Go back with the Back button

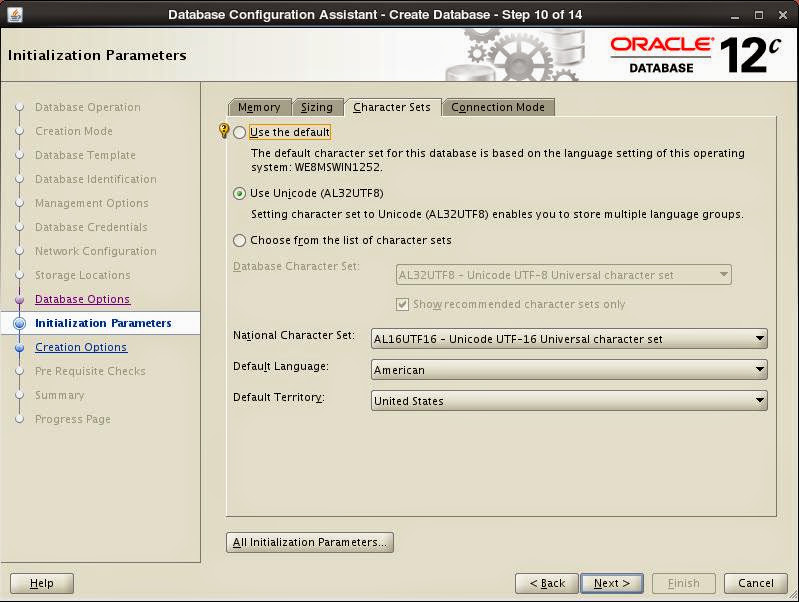[547, 583]
